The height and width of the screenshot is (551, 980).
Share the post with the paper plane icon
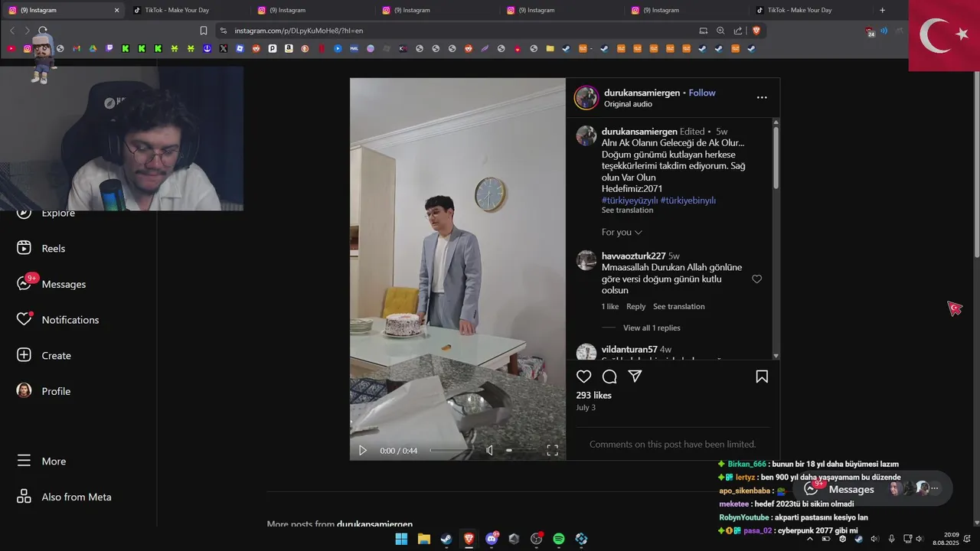point(635,377)
